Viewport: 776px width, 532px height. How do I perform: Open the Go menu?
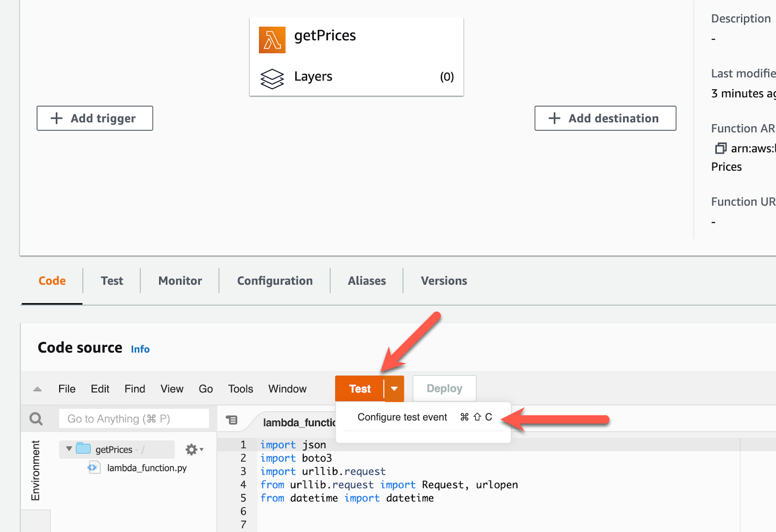206,389
